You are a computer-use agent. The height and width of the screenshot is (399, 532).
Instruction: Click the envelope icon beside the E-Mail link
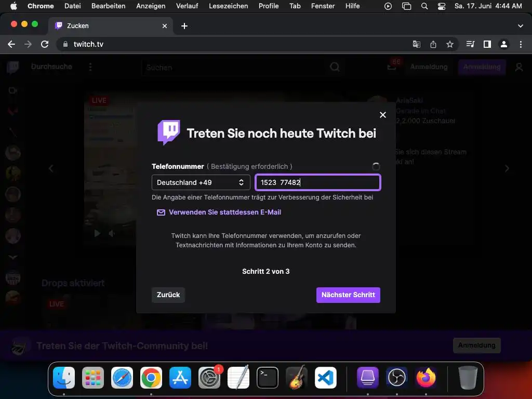pyautogui.click(x=161, y=212)
